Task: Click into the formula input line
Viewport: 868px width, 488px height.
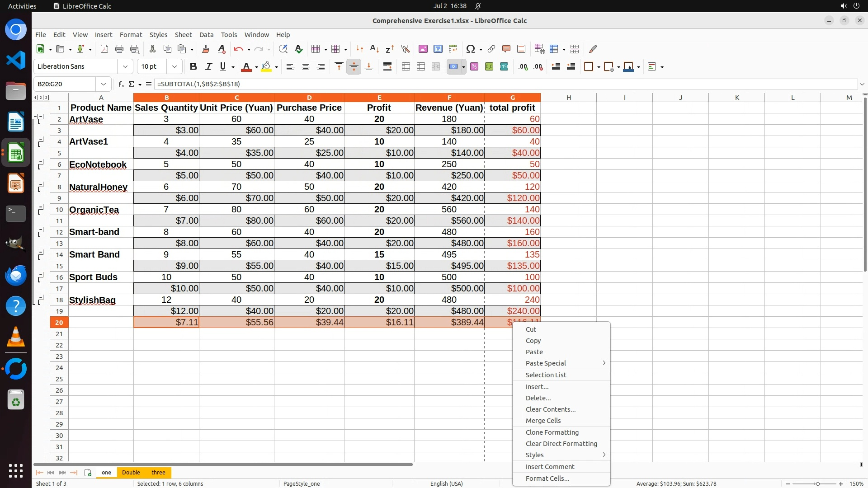Action: (497, 84)
